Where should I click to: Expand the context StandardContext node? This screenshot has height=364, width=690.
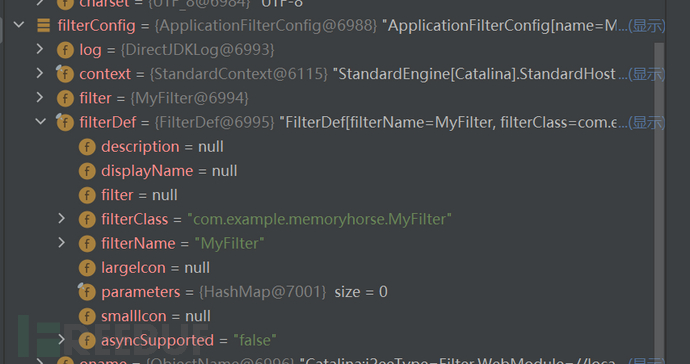pos(40,73)
